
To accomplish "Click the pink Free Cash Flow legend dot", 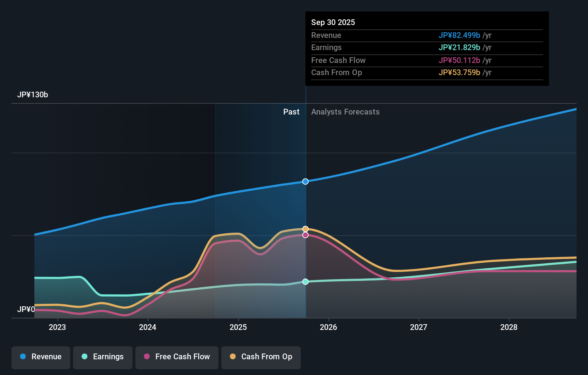I will [x=146, y=357].
